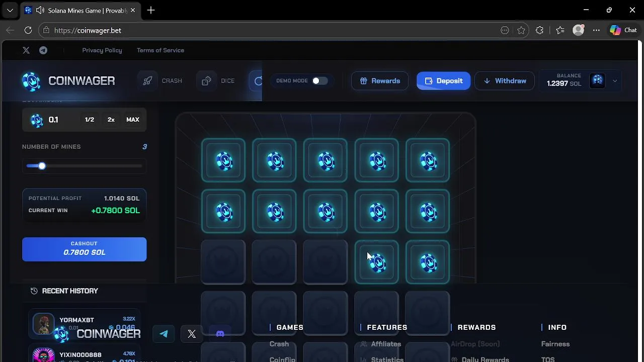Open the Favorites list icon
This screenshot has height=362, width=644.
click(560, 30)
